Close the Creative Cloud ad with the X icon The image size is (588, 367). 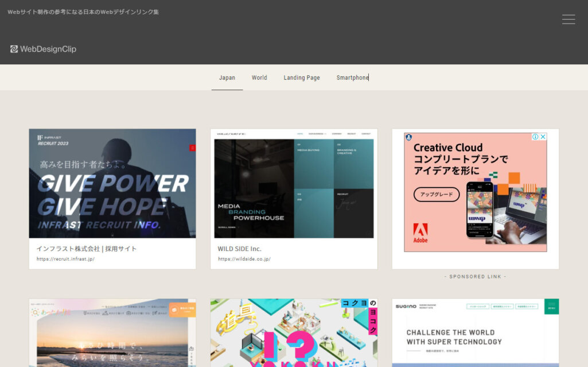(543, 137)
